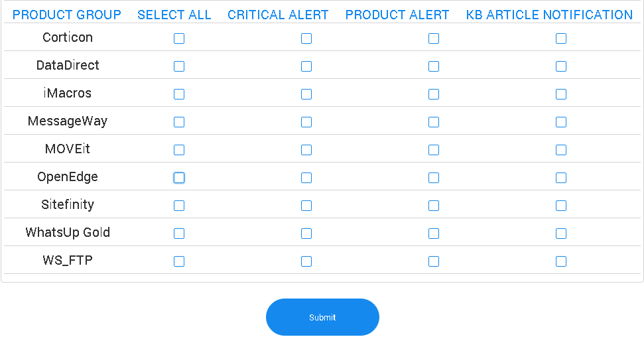Viewport: 644px width, 341px height.
Task: Check KB Article Notification for Sitefinity
Action: pyautogui.click(x=561, y=206)
